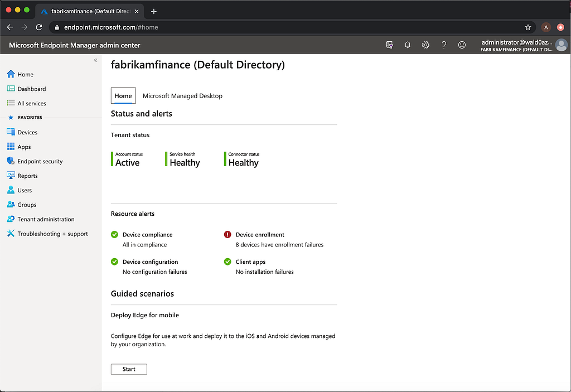Reload the page in browser
The image size is (571, 392).
[39, 27]
